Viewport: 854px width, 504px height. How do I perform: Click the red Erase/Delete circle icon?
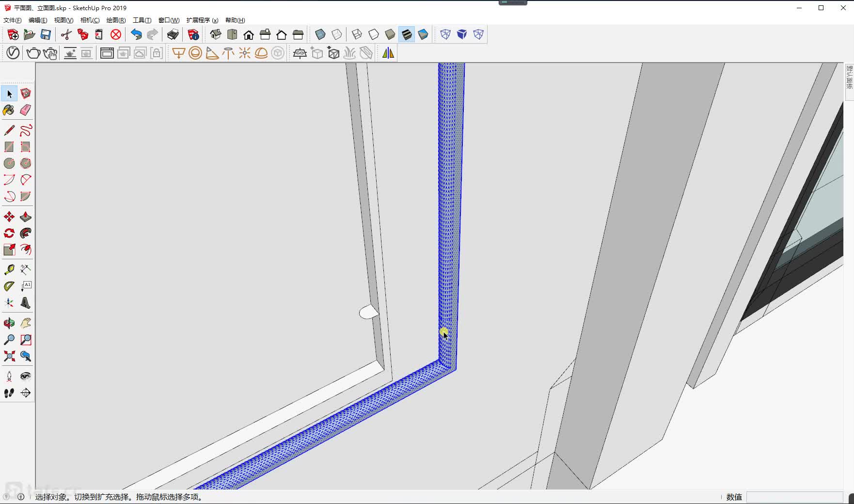pos(116,34)
